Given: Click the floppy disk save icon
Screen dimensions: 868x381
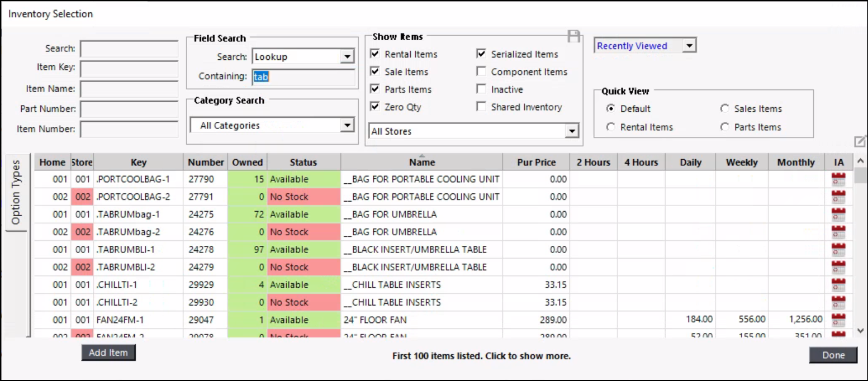Looking at the screenshot, I should pyautogui.click(x=573, y=36).
